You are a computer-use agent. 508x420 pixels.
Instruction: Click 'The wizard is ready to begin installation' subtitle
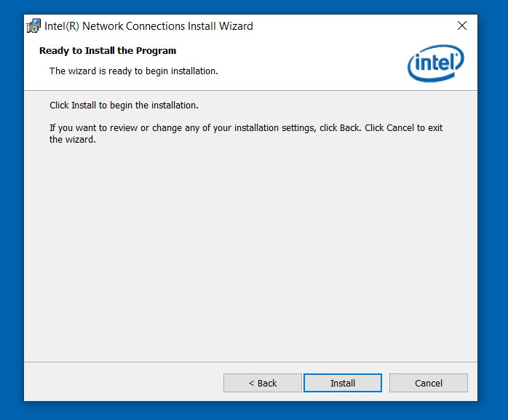coord(133,71)
